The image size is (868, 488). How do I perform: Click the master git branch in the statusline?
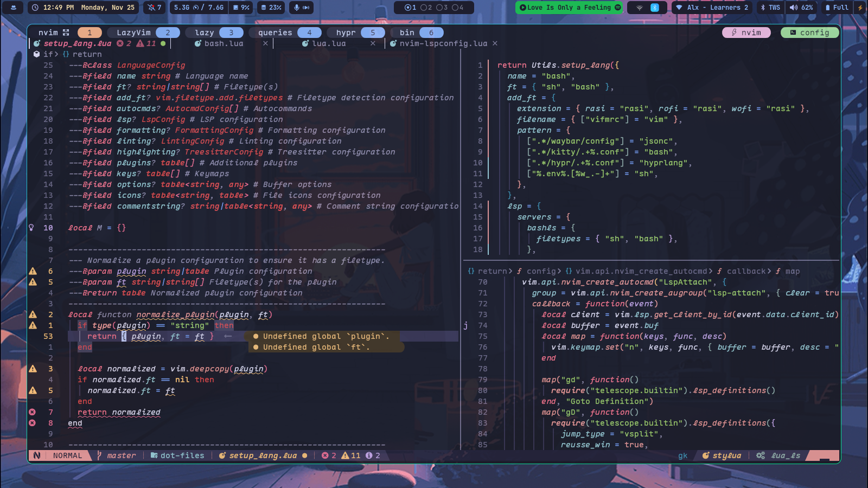coord(117,455)
